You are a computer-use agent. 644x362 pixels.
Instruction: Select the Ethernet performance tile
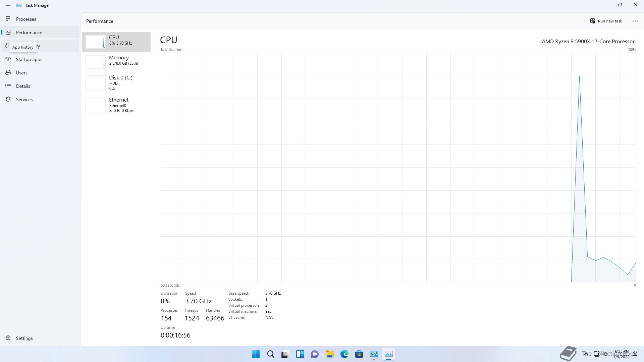pyautogui.click(x=116, y=105)
